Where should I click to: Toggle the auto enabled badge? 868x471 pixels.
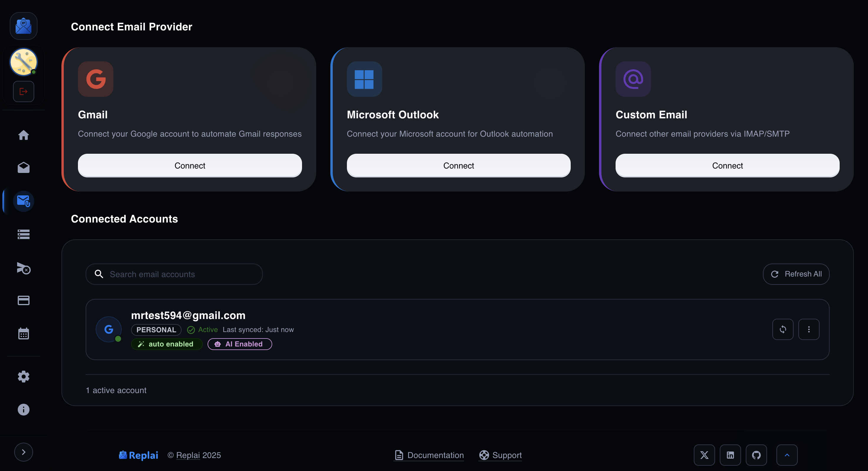point(167,344)
